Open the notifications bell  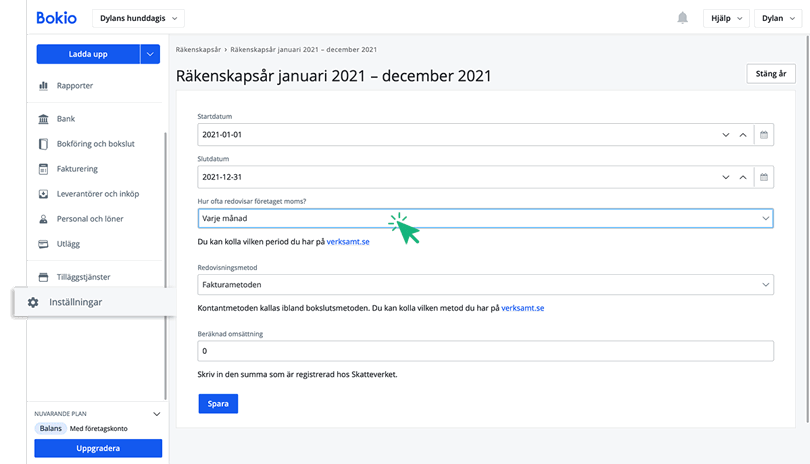tap(682, 18)
